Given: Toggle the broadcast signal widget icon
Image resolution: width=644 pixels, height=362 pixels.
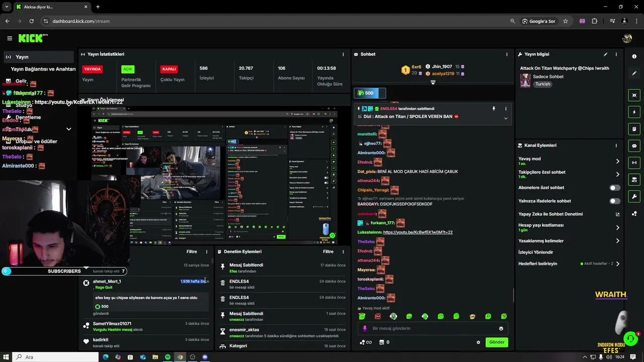Looking at the screenshot, I should tap(634, 162).
